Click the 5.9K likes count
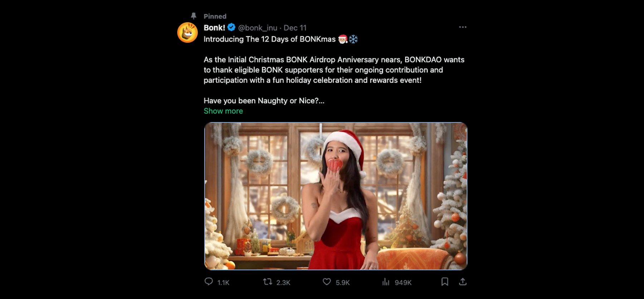 coord(343,283)
